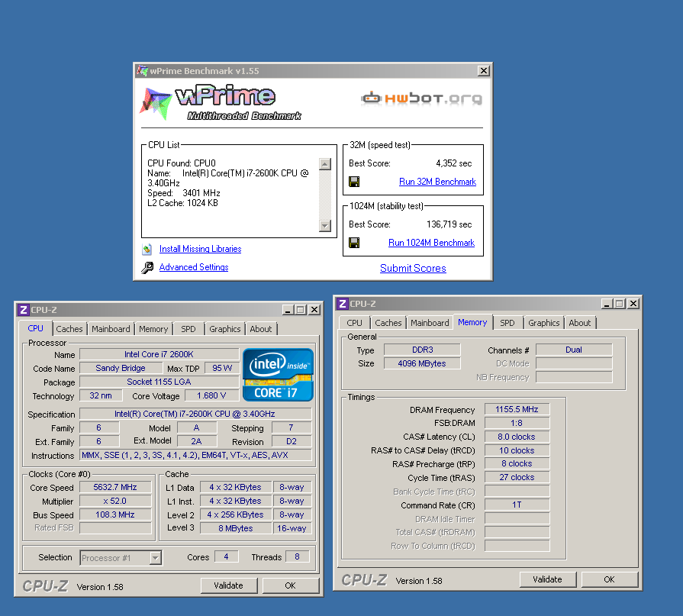Open the Processor #1 selection dropdown
Image resolution: width=683 pixels, height=616 pixels.
click(156, 558)
